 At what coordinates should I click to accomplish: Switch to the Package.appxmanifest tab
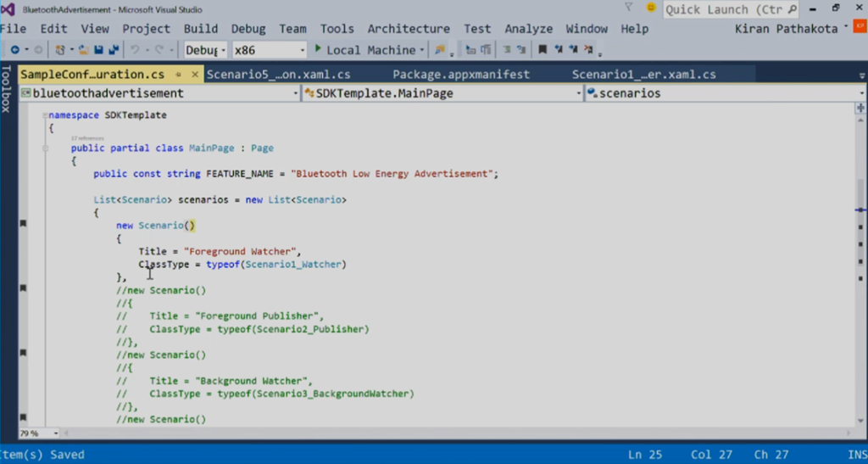[x=461, y=74]
